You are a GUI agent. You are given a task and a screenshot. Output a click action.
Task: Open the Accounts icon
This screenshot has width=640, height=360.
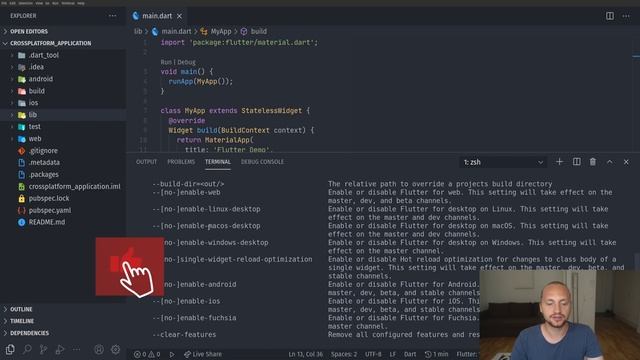(99, 349)
